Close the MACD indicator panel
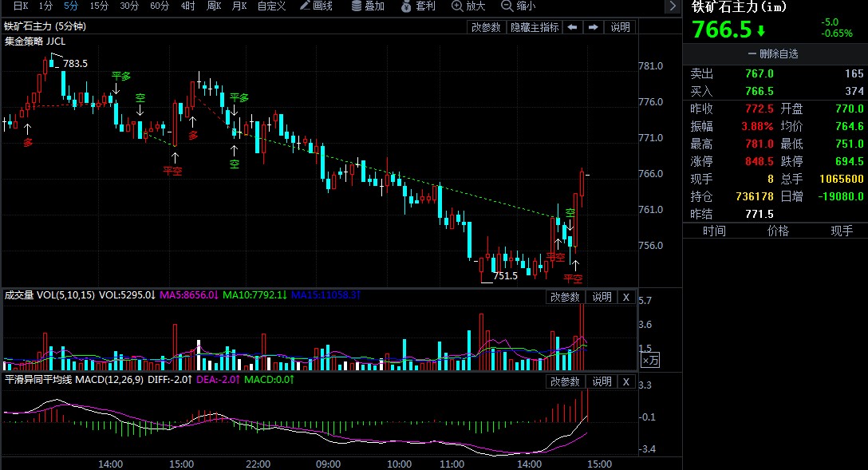This screenshot has width=868, height=470. pos(626,382)
